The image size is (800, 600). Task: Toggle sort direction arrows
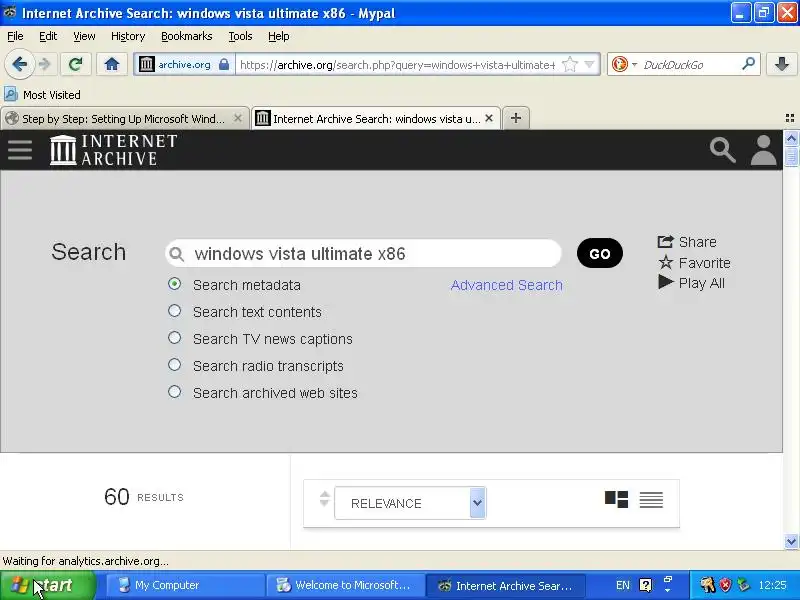(x=324, y=498)
